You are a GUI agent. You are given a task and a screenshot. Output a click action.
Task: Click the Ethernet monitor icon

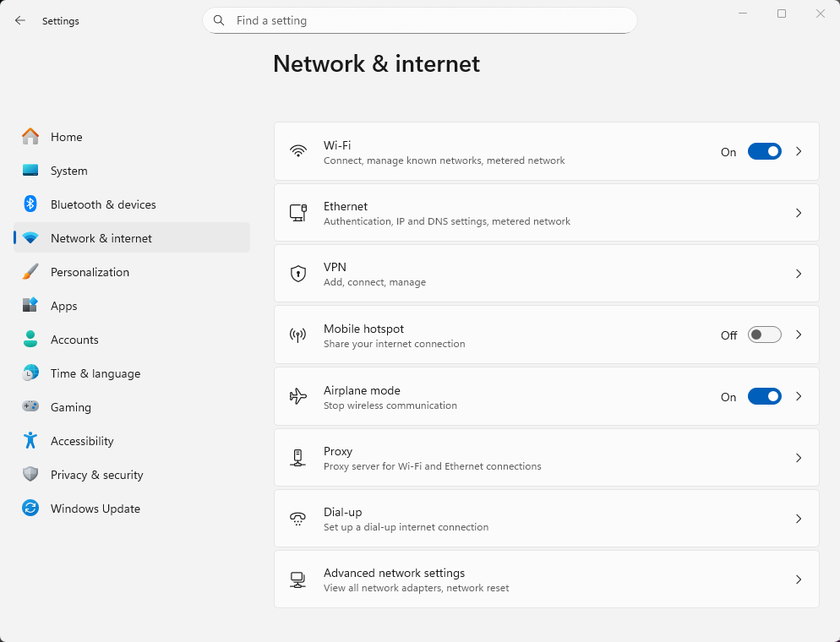click(x=297, y=213)
